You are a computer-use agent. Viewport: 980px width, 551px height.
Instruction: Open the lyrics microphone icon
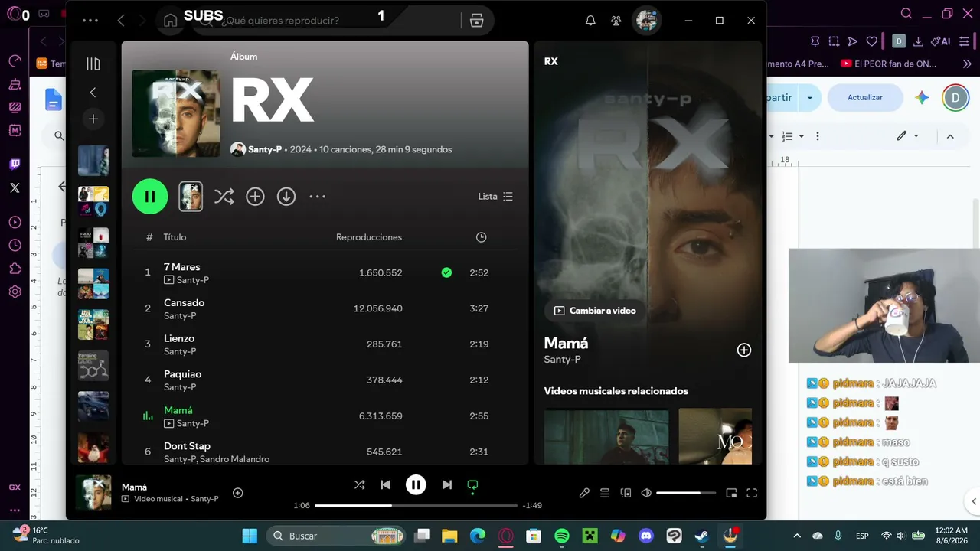(x=584, y=493)
